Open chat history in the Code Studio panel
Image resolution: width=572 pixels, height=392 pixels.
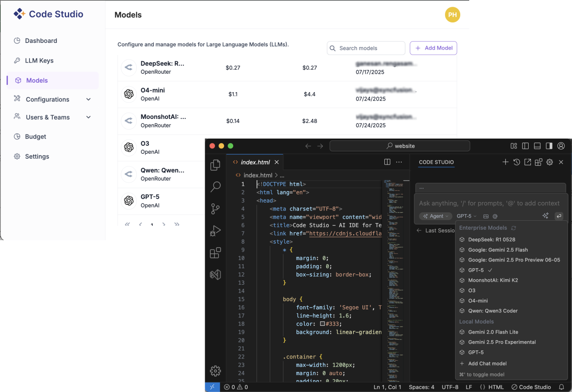point(516,162)
